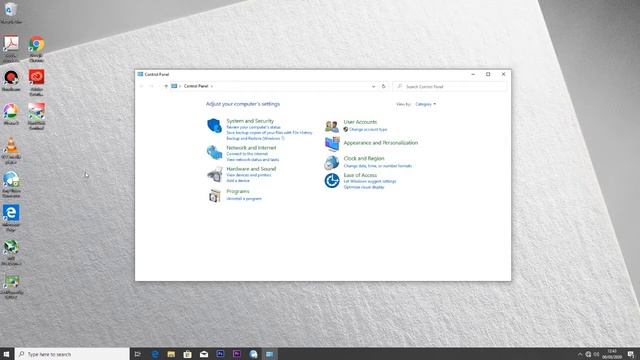The width and height of the screenshot is (640, 360).
Task: Open Appearance and Personalization category
Action: [x=381, y=143]
